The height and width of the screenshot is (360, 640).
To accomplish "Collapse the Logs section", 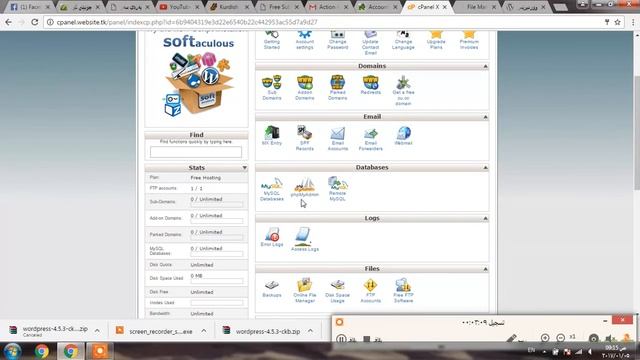I will click(485, 218).
